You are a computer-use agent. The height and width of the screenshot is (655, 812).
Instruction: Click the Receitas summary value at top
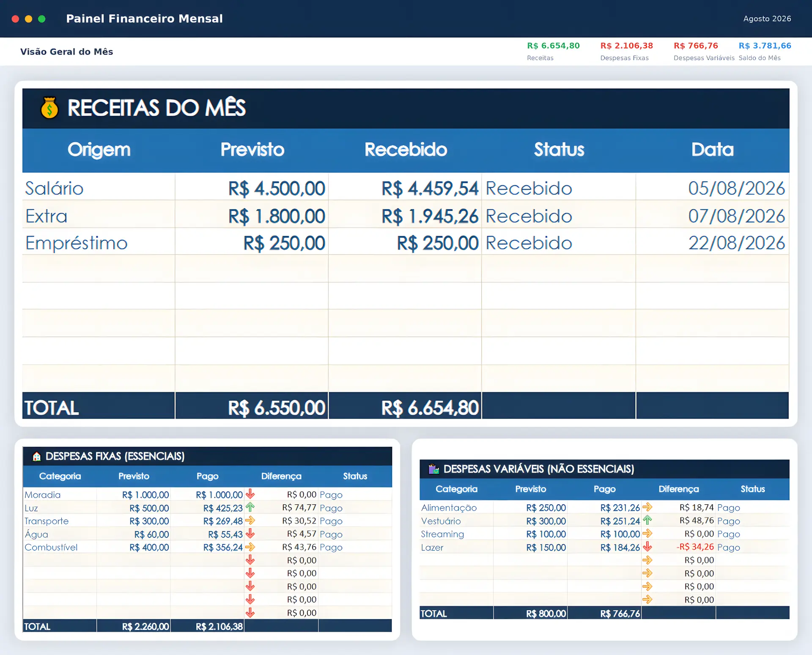point(553,46)
